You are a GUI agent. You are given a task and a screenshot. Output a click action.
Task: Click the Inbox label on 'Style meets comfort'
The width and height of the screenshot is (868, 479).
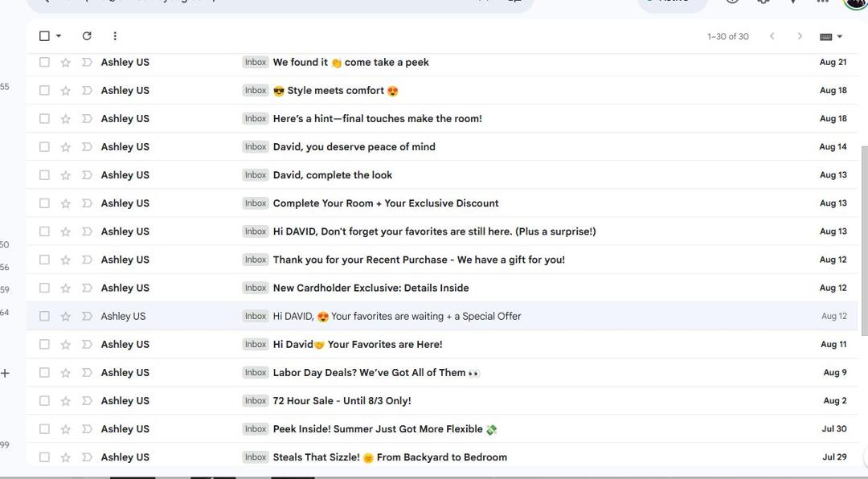pos(256,91)
